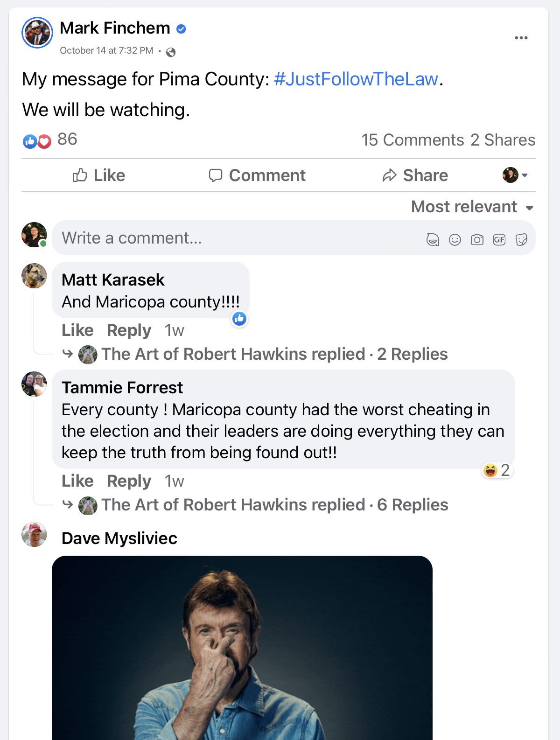This screenshot has width=560, height=740.
Task: Open the GIF picker in comment box
Action: 499,240
